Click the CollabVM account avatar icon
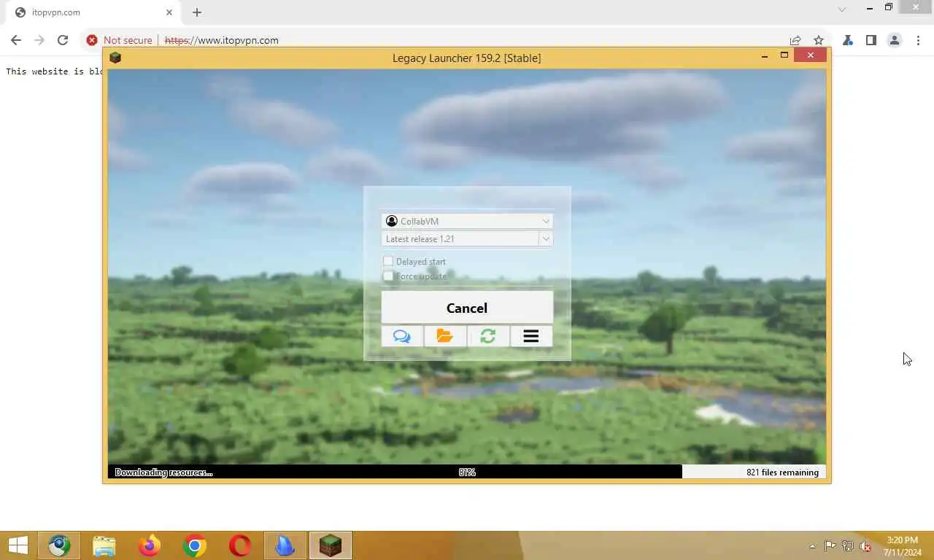The image size is (934, 560). pyautogui.click(x=392, y=221)
